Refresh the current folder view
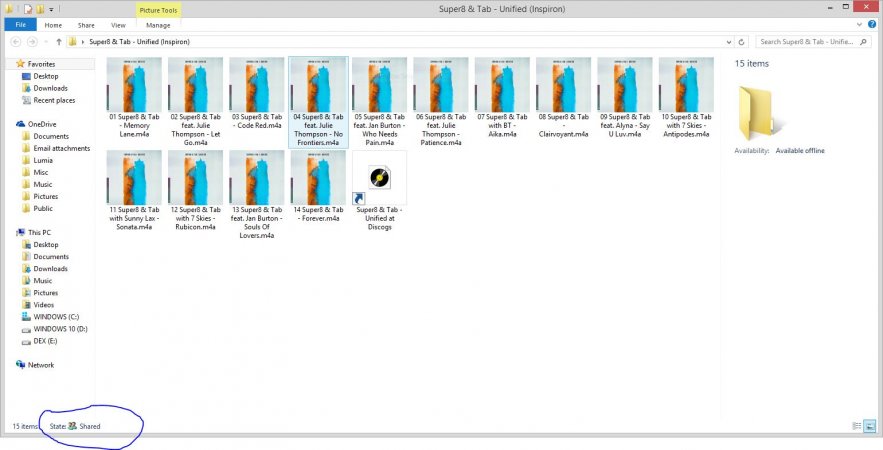Viewport: 883px width, 450px height. pyautogui.click(x=741, y=42)
